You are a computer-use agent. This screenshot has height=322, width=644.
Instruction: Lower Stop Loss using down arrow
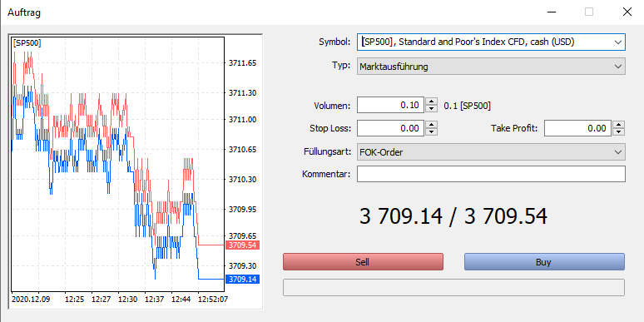click(431, 132)
